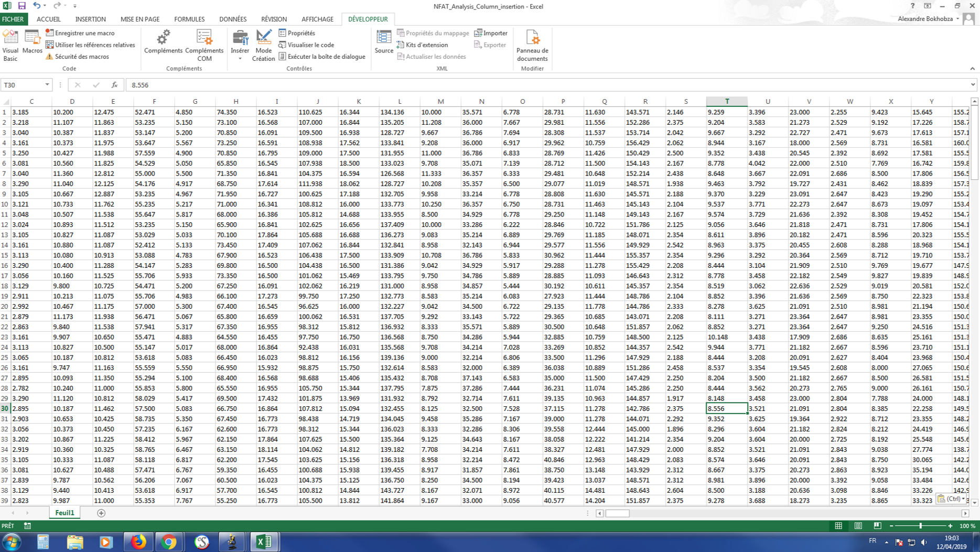Click the Importer XML button
Viewport: 980px width, 552px height.
(491, 33)
